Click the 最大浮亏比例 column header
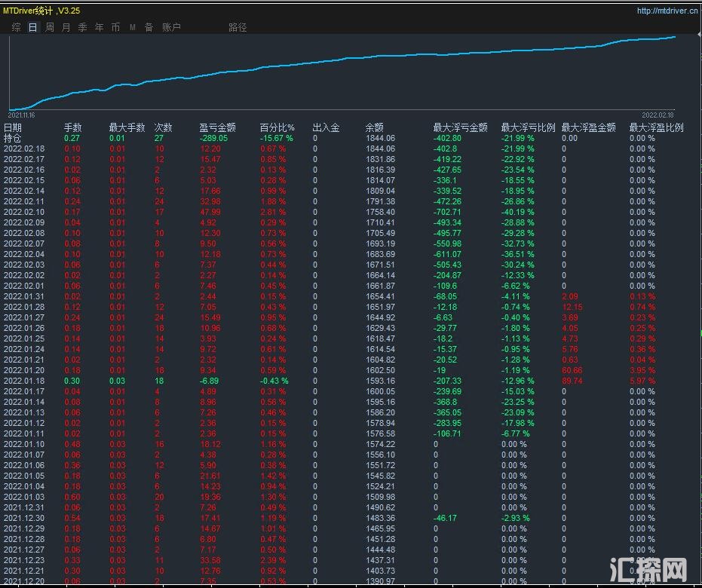The height and width of the screenshot is (588, 702). point(528,127)
